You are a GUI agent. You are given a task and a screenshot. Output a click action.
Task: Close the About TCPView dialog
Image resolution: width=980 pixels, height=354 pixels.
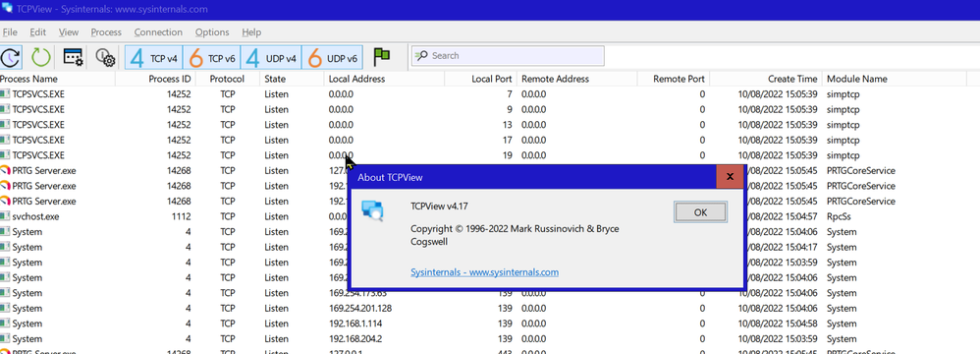point(730,177)
